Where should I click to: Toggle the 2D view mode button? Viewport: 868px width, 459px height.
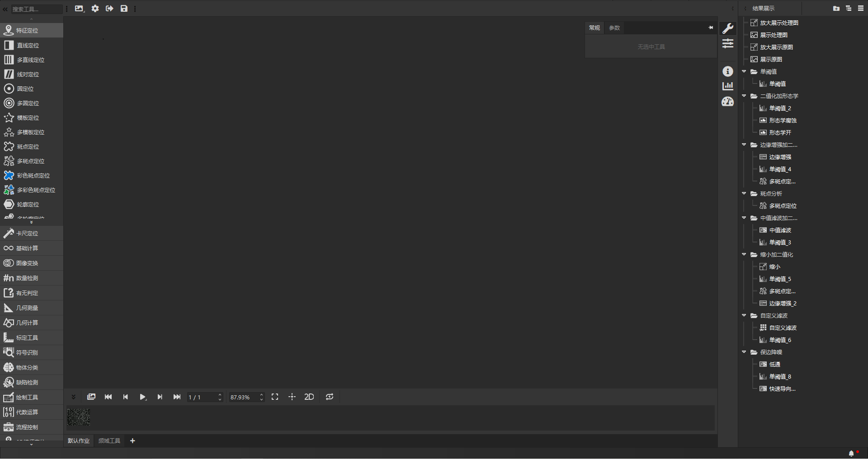coord(309,397)
